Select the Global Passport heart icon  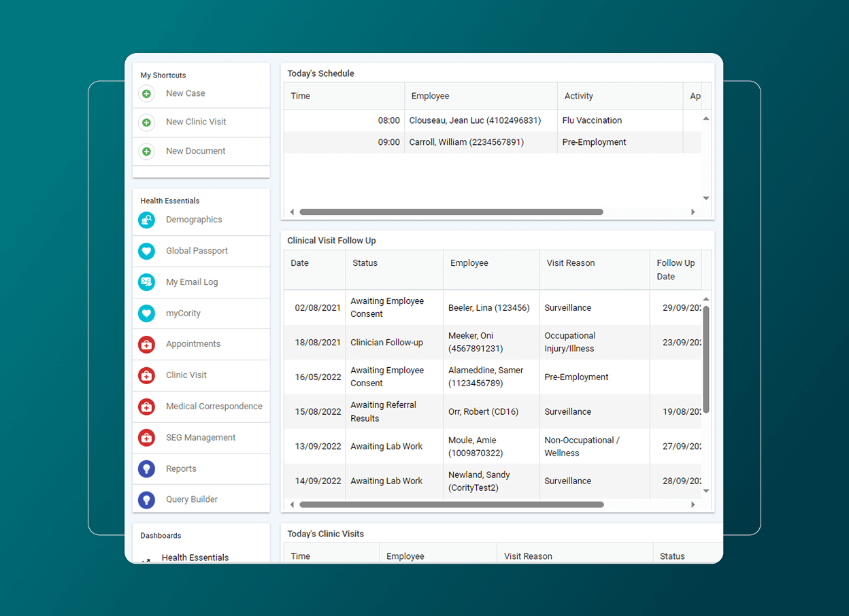coord(146,251)
